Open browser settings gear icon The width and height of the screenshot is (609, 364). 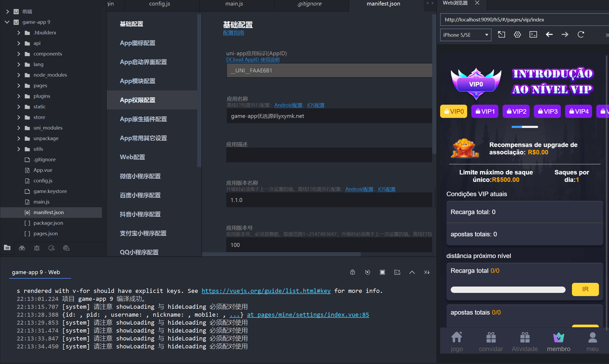(517, 35)
